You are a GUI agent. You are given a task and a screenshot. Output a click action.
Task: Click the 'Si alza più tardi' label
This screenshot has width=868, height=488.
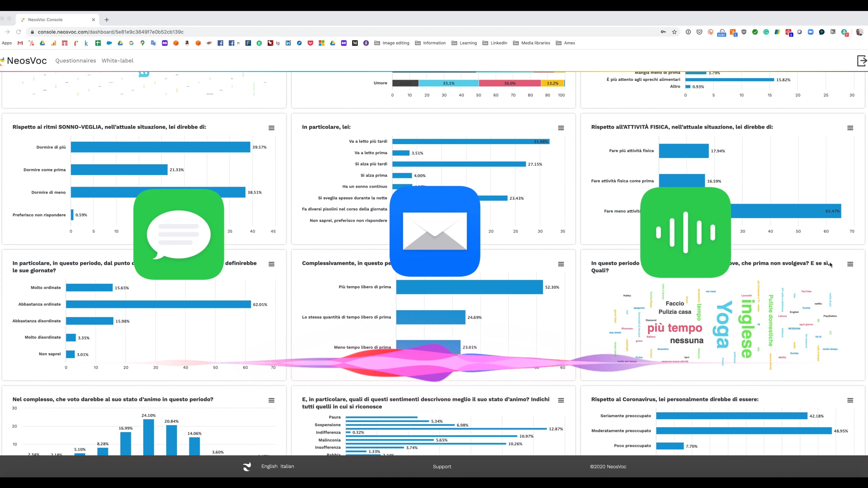coord(371,164)
